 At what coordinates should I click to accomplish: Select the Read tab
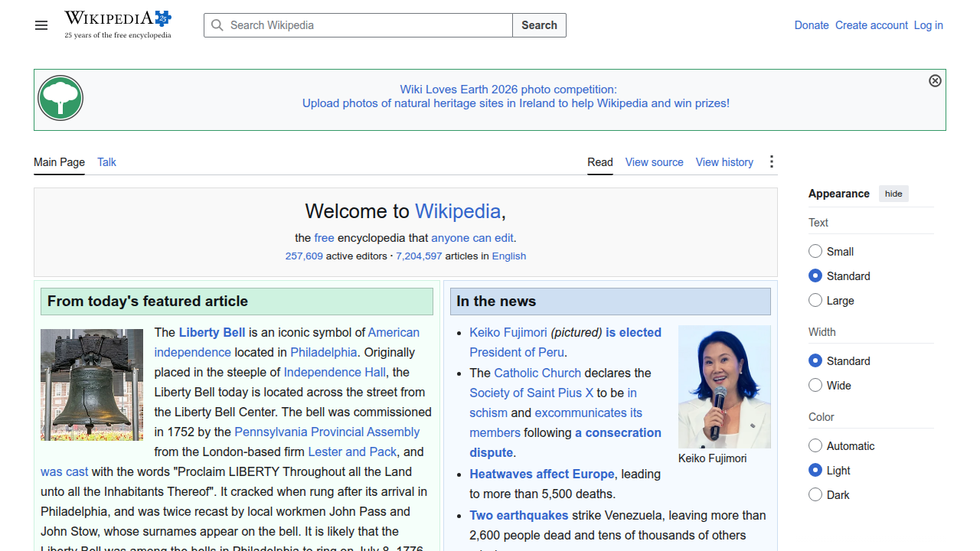click(x=600, y=162)
